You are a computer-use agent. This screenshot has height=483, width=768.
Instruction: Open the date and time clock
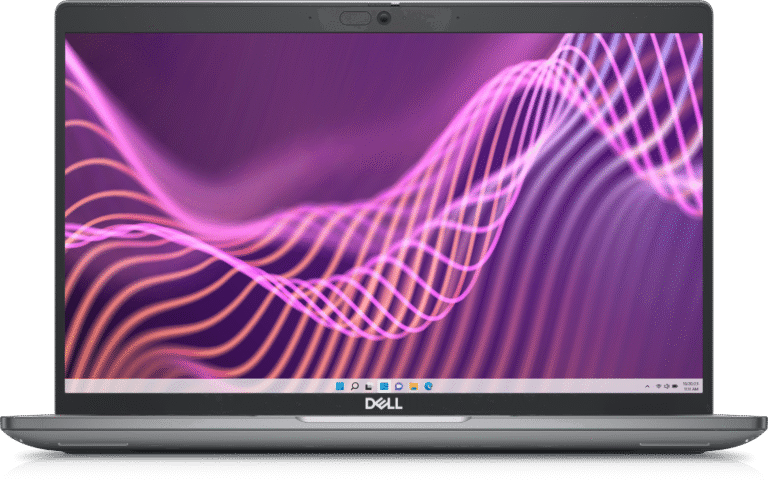click(x=691, y=386)
